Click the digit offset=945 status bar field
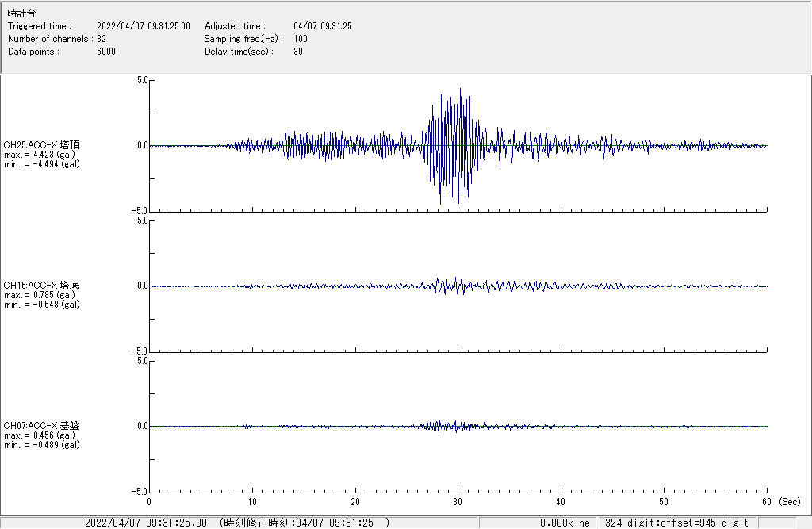 click(677, 523)
